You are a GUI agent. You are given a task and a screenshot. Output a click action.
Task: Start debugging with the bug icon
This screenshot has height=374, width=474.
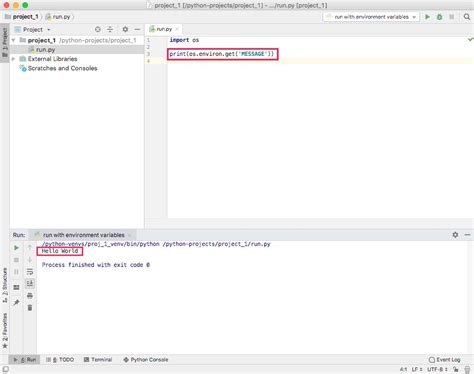[x=439, y=17]
